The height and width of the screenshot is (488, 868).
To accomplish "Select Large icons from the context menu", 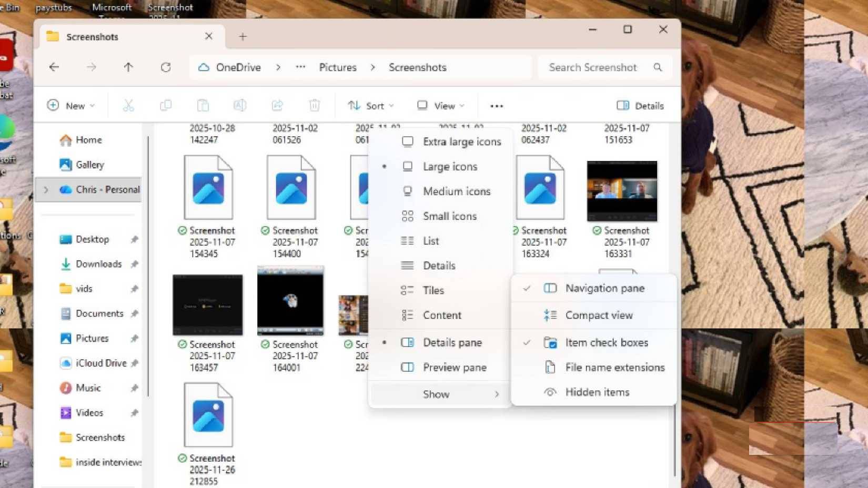I will [450, 166].
